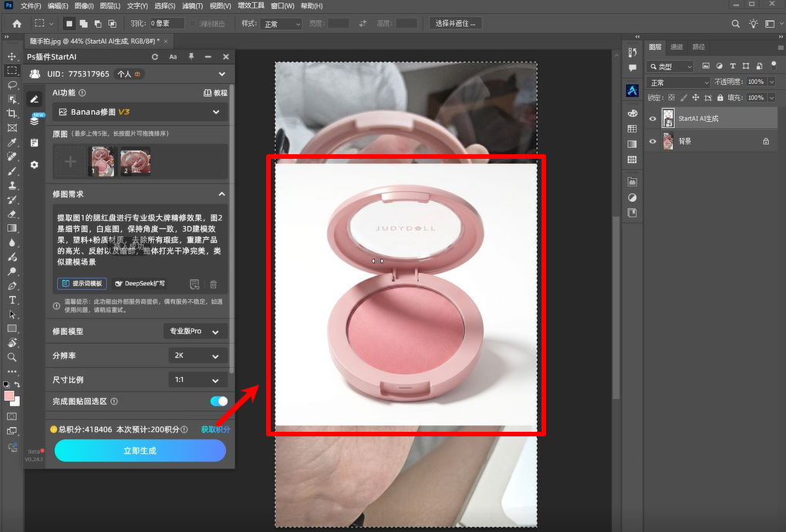Toggle layer filtering switch
This screenshot has height=532, width=786.
774,65
